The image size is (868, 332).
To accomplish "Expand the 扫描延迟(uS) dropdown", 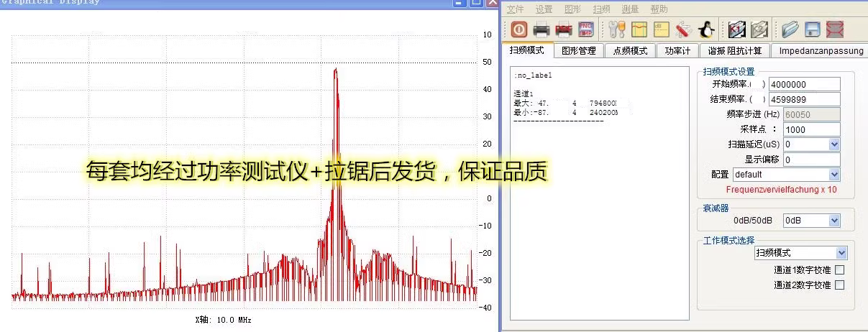I will pos(834,144).
